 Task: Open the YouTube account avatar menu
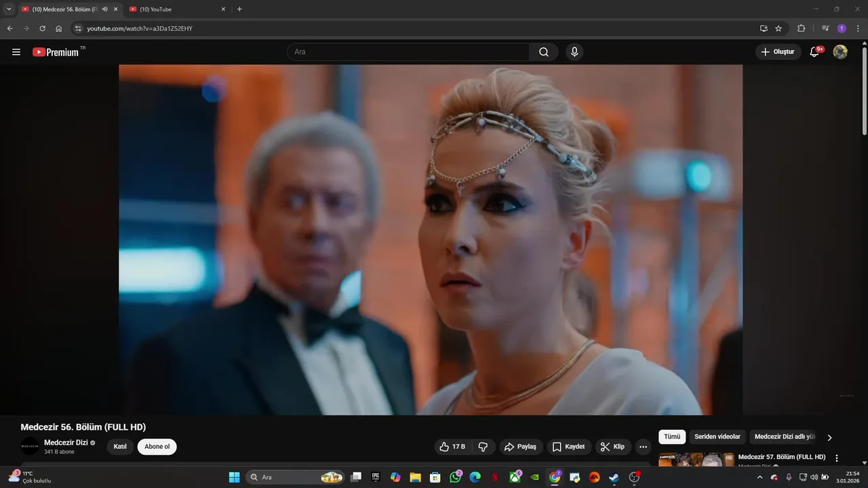point(840,52)
